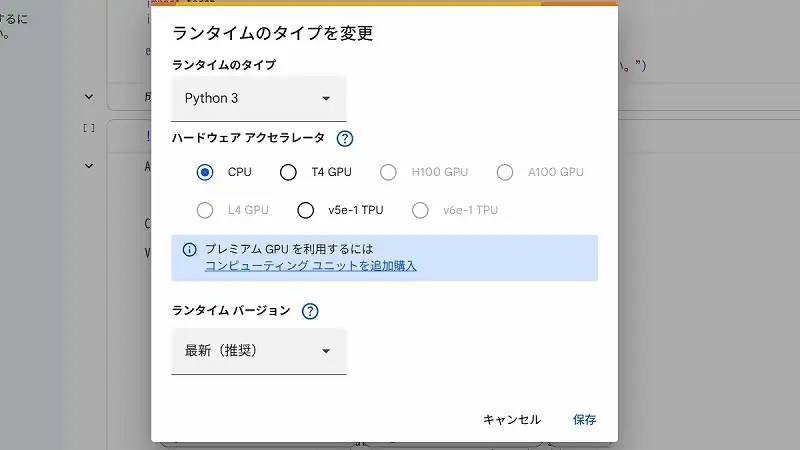This screenshot has width=800, height=450.
Task: Select the A100 GPU accelerator option
Action: (x=505, y=172)
